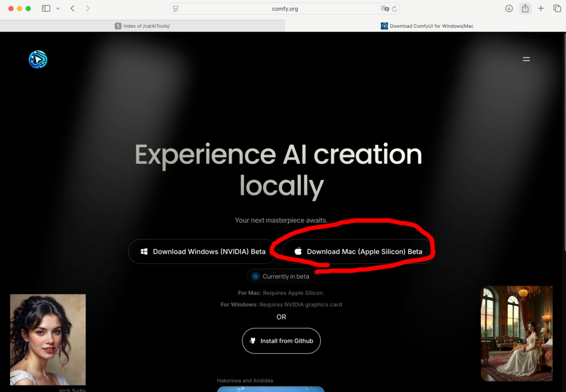
Task: Click the Github cat icon in install button
Action: tap(253, 341)
